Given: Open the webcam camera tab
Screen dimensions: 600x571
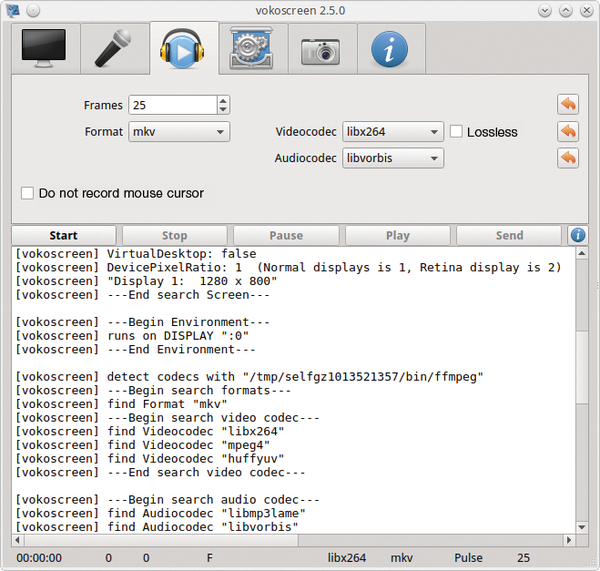Looking at the screenshot, I should [323, 49].
